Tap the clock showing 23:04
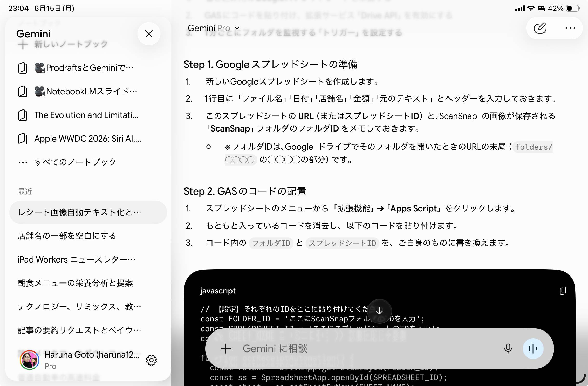The height and width of the screenshot is (386, 588). click(x=18, y=8)
